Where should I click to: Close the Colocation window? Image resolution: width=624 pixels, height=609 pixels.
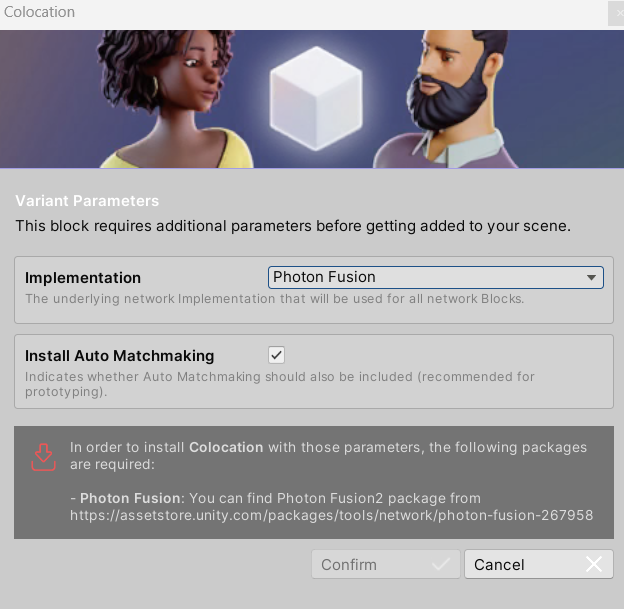[617, 13]
